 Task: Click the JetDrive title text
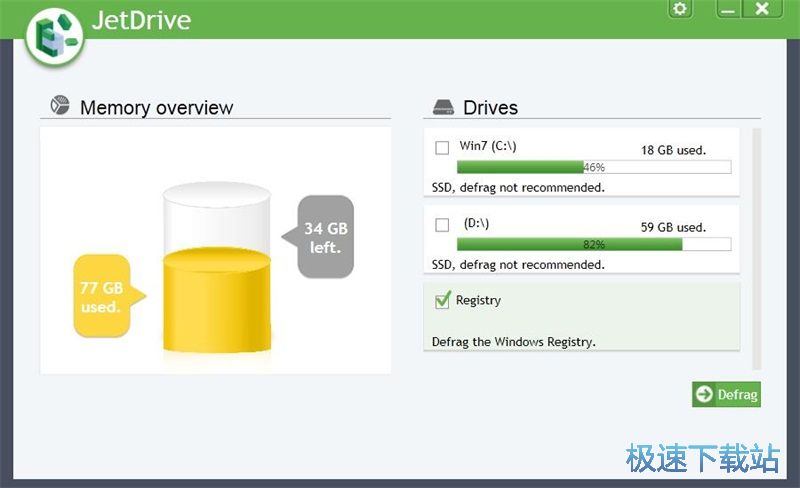coord(140,20)
